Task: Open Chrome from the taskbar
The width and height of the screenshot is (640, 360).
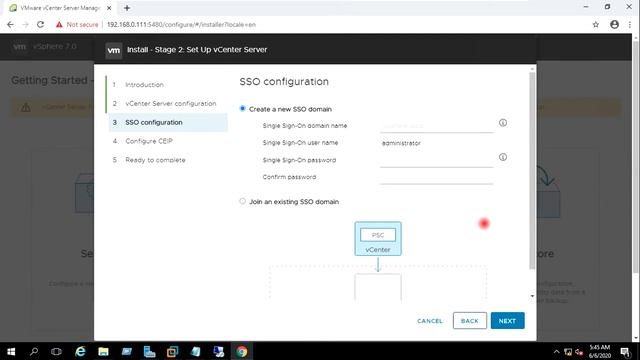Action: coord(242,351)
